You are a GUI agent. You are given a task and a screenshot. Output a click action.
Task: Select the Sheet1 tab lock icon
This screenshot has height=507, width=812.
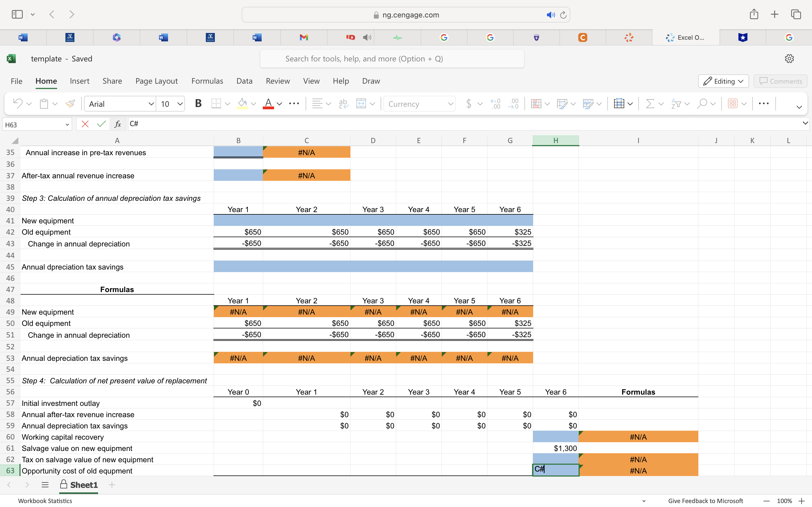click(64, 485)
